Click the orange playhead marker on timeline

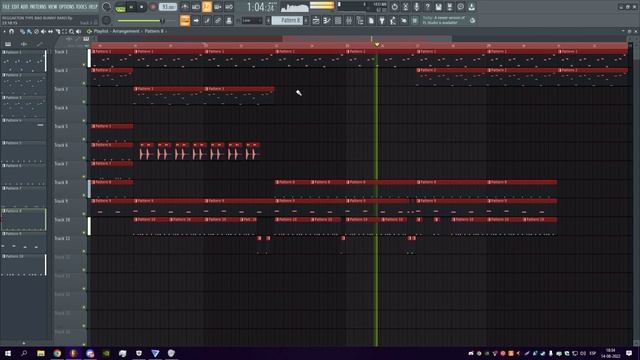click(377, 44)
